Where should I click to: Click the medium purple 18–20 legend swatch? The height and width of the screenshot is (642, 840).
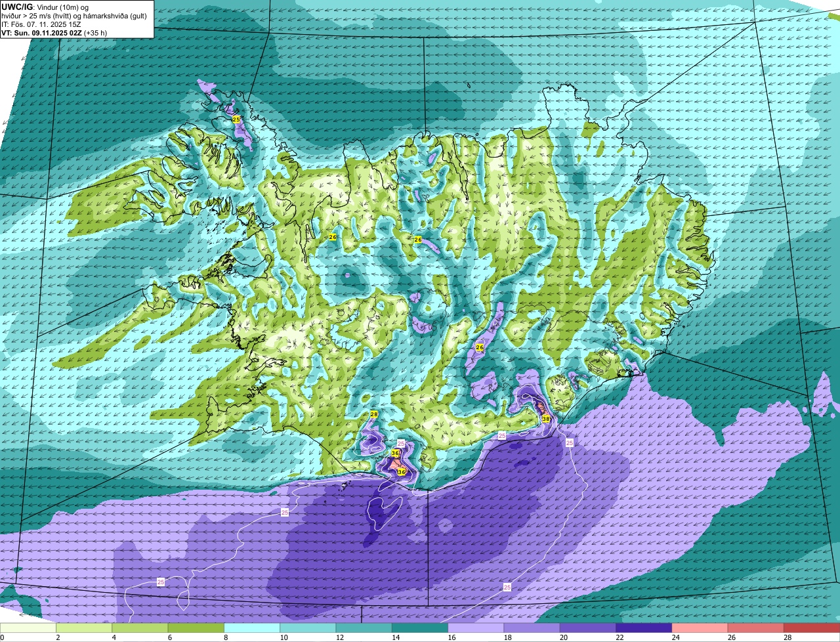coord(532,628)
